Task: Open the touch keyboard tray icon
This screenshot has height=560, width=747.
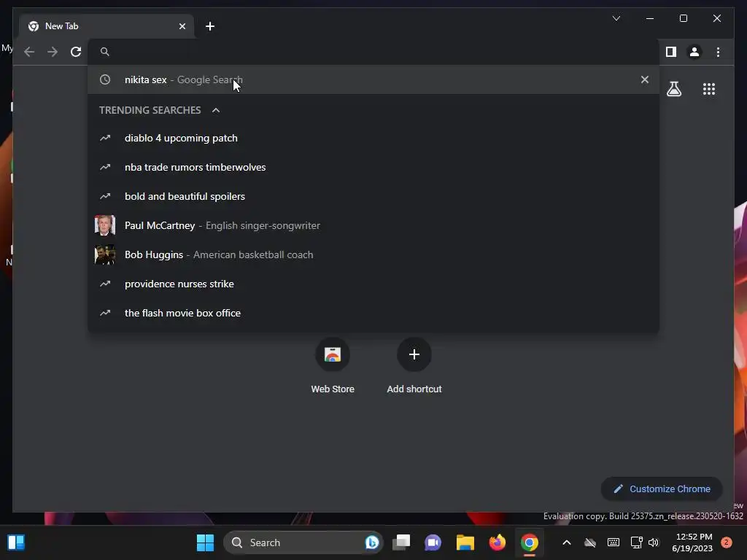Action: click(x=613, y=542)
